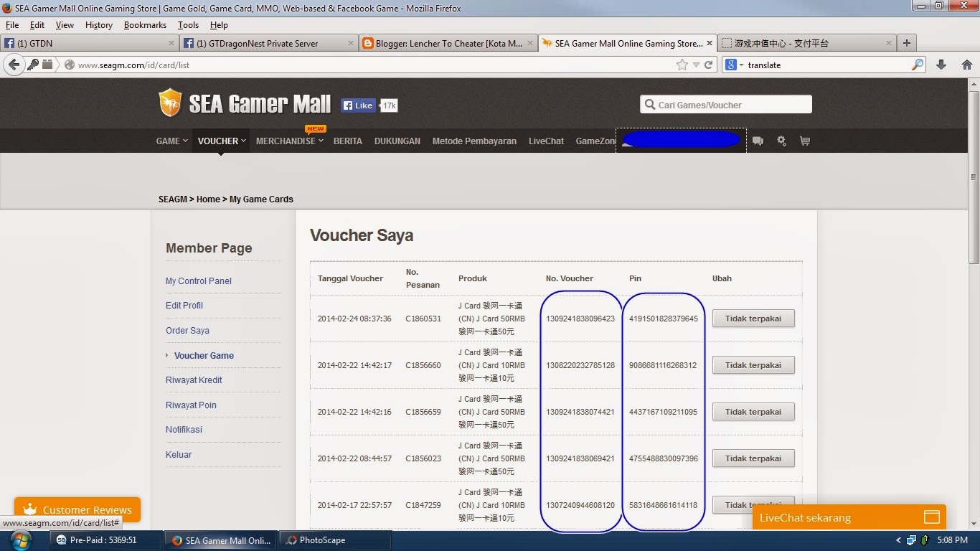Screen dimensions: 980x551
Task: Bookmark this page with the star icon
Action: [682, 65]
